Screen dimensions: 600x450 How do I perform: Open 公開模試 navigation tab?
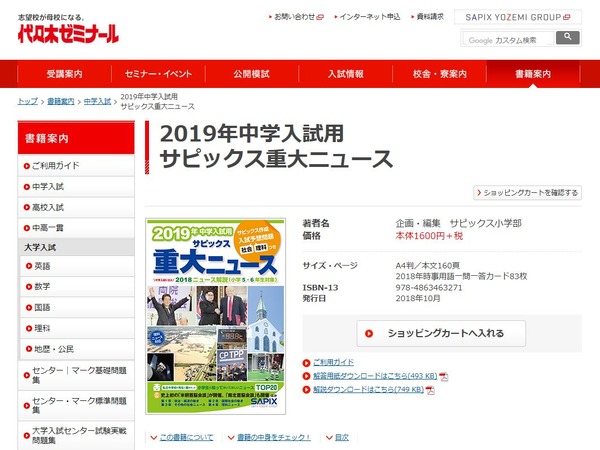click(251, 74)
